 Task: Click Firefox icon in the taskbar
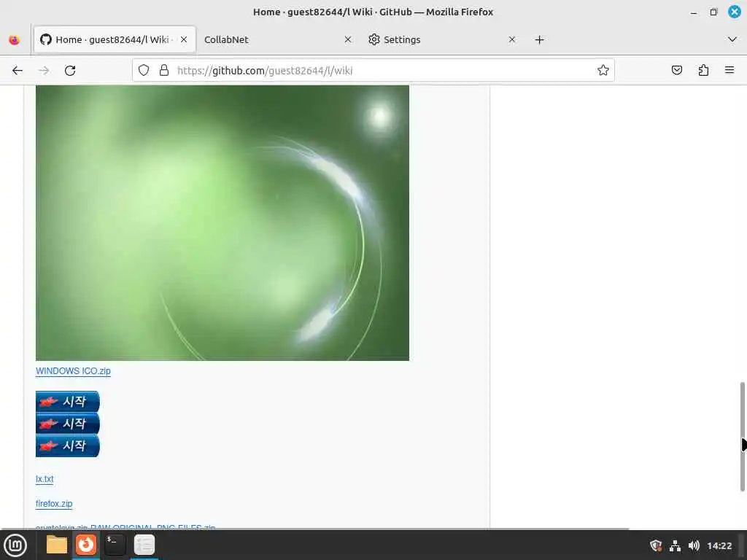click(86, 545)
